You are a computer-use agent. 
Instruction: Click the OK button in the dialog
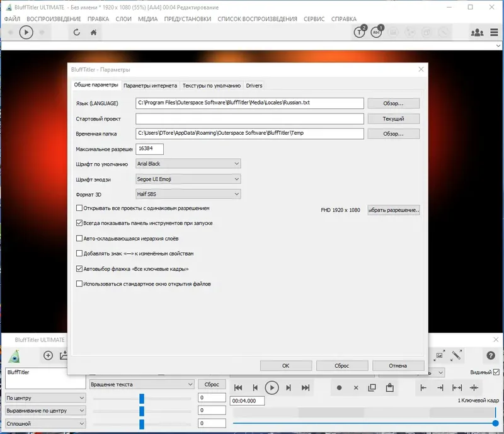coord(286,366)
